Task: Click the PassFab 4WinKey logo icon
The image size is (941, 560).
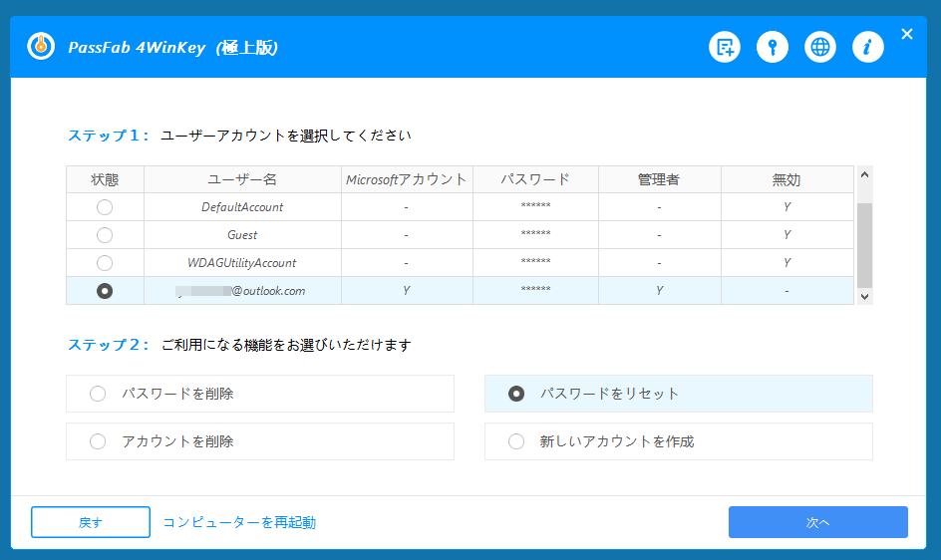Action: pyautogui.click(x=41, y=47)
